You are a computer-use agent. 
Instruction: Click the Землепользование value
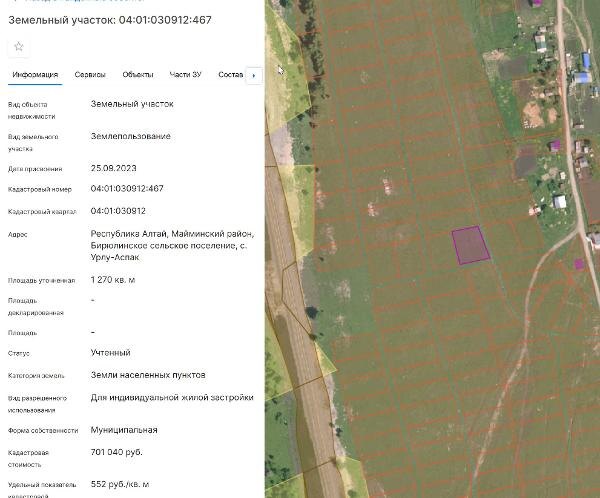coord(130,136)
